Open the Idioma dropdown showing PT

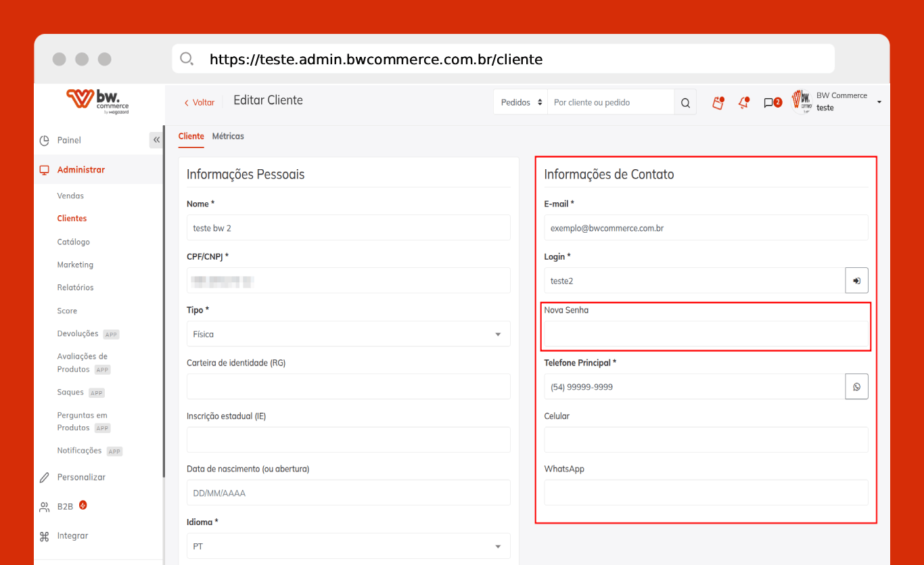point(348,546)
